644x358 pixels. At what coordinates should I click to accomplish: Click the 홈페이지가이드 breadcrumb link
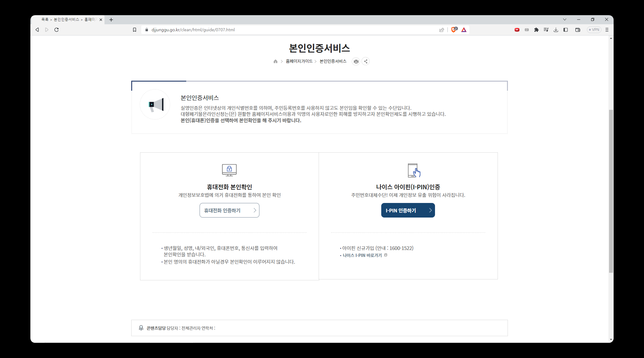click(x=299, y=61)
